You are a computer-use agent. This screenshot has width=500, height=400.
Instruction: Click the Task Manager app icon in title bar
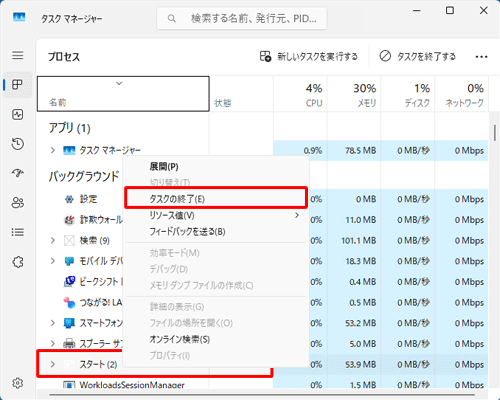19,17
